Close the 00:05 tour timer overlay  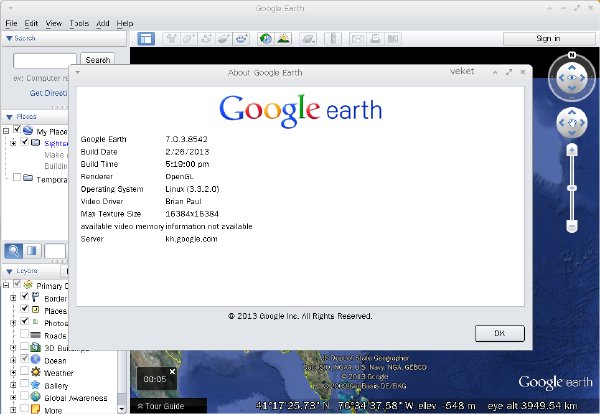[173, 372]
